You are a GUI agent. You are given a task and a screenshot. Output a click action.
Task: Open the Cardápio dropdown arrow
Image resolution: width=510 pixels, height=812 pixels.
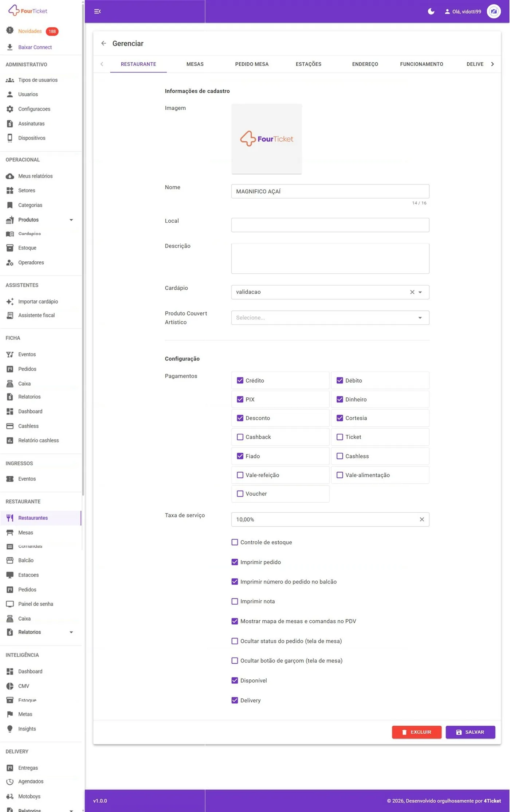tap(420, 292)
